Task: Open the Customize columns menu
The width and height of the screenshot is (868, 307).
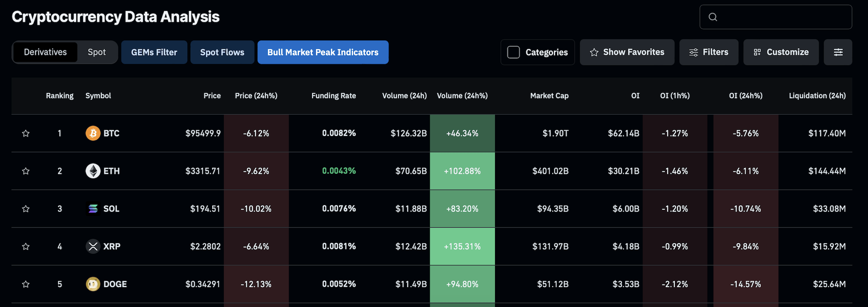Action: (781, 52)
